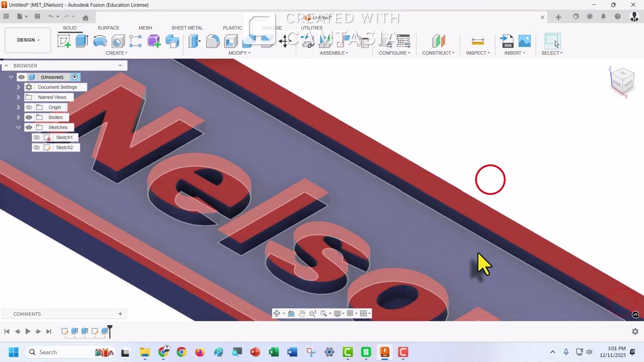Click the Home icon in quick access bar
The height and width of the screenshot is (362, 644).
86,18
